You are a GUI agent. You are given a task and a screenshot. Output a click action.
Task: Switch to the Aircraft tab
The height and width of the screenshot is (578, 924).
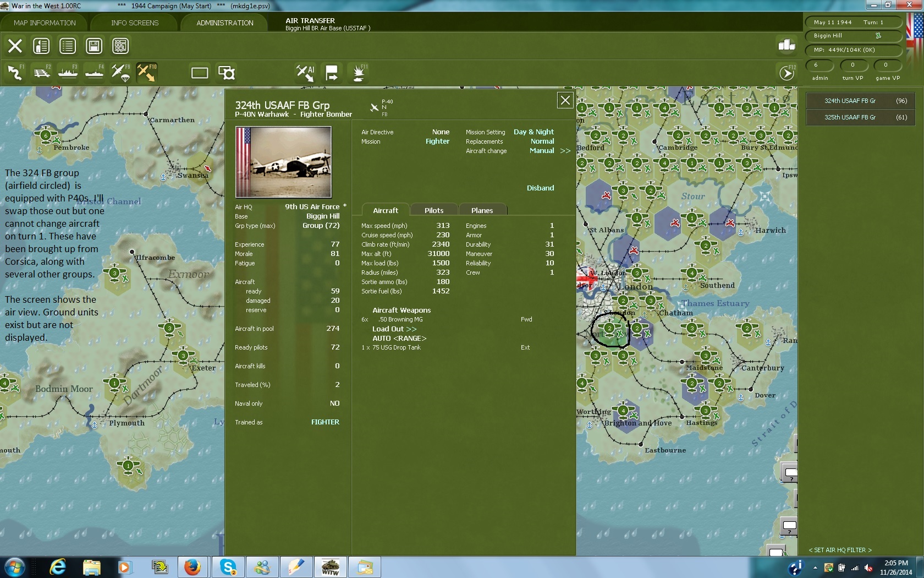[386, 210]
